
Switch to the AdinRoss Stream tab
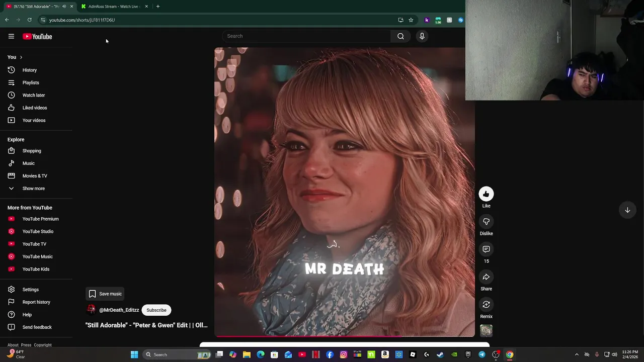(115, 7)
